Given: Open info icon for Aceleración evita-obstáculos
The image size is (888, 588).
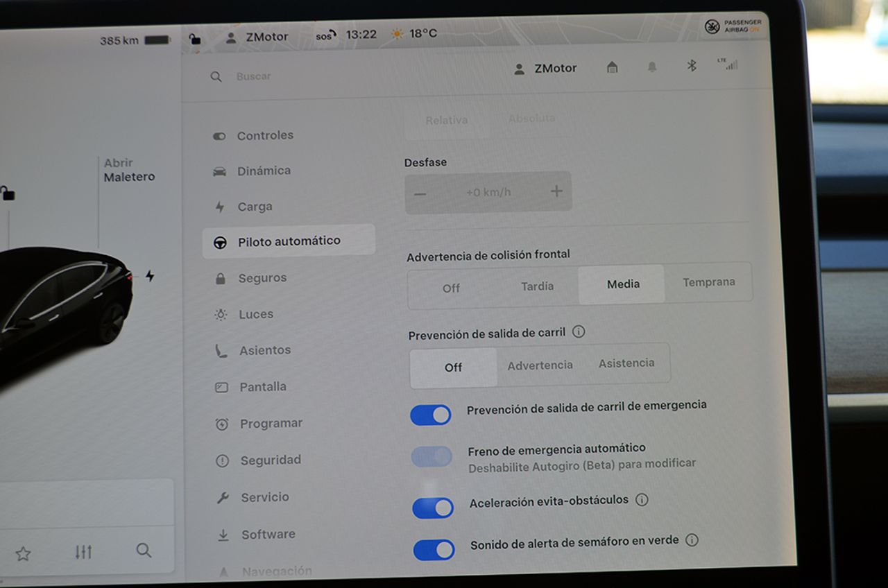Looking at the screenshot, I should click(642, 500).
